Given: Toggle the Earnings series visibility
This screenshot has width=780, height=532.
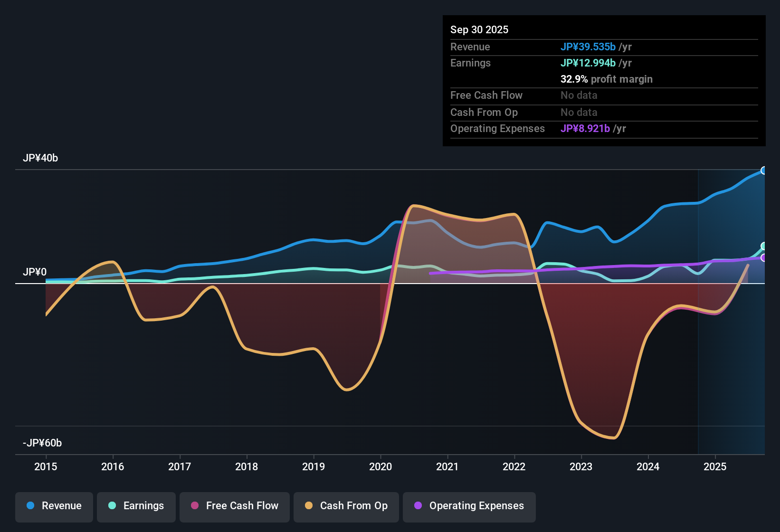Looking at the screenshot, I should 136,506.
